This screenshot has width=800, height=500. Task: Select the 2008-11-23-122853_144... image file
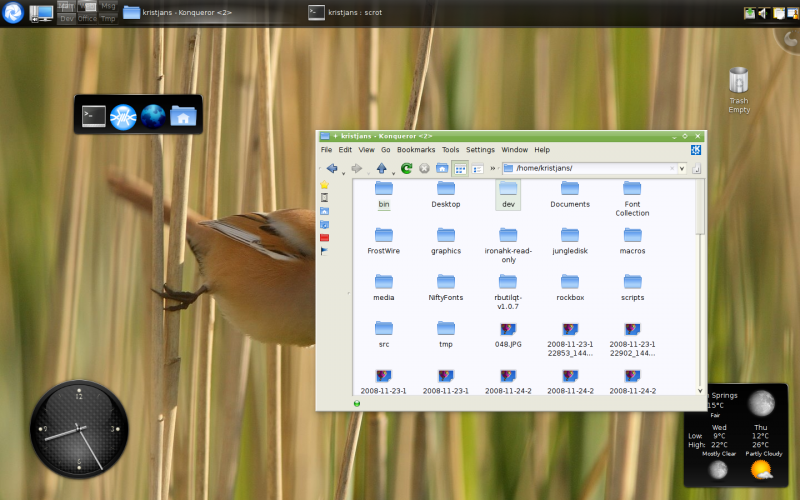pyautogui.click(x=570, y=339)
